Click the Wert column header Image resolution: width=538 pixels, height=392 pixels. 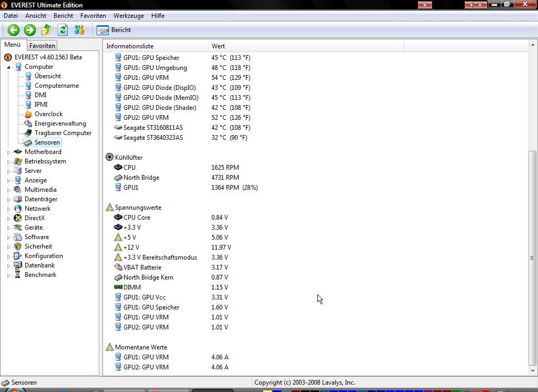click(306, 46)
